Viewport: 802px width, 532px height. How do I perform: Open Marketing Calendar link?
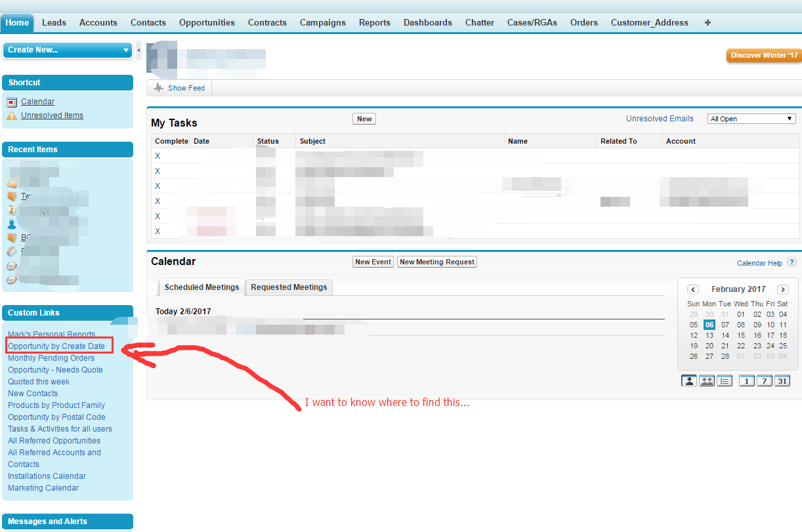43,488
